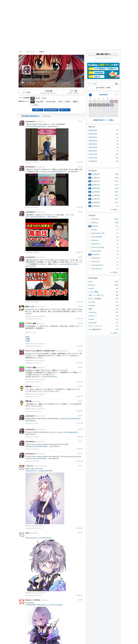Open the 高血圧 今すぐ下げる video thumbnail
The height and width of the screenshot is (644, 138).
click(x=47, y=235)
